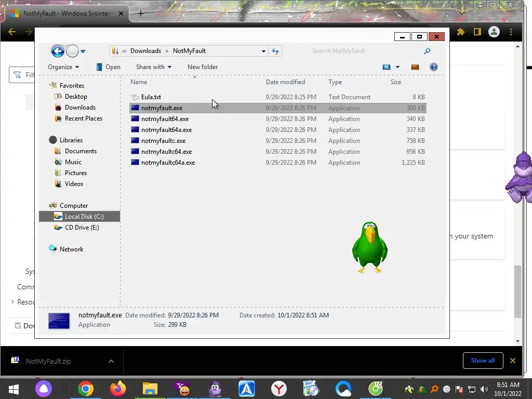Expand the address bar history dropdown
The height and width of the screenshot is (399, 532).
(263, 51)
